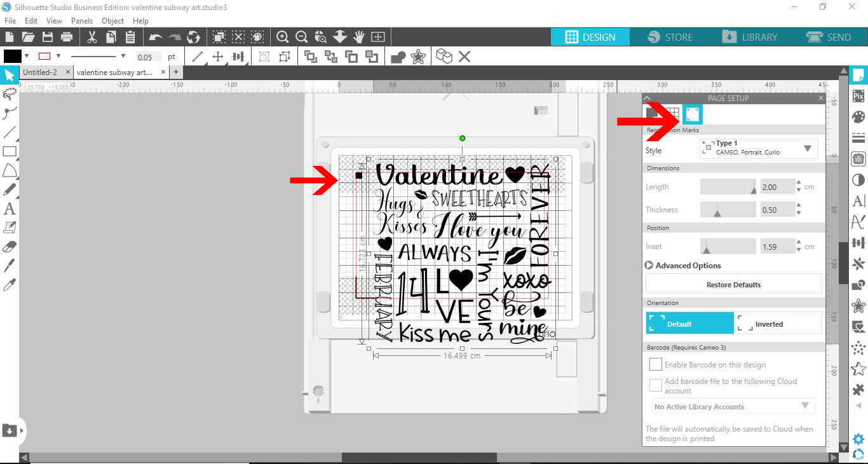Open the Object menu

click(x=113, y=21)
